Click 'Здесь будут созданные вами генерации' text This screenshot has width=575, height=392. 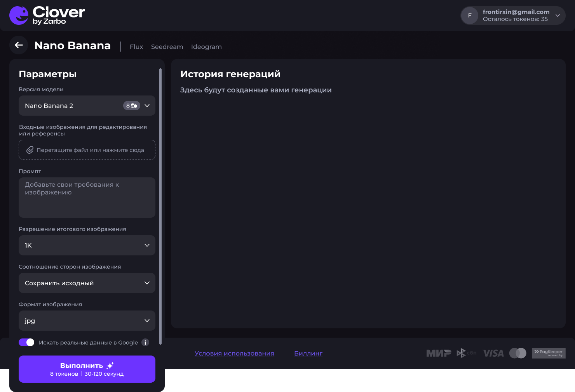tap(256, 90)
